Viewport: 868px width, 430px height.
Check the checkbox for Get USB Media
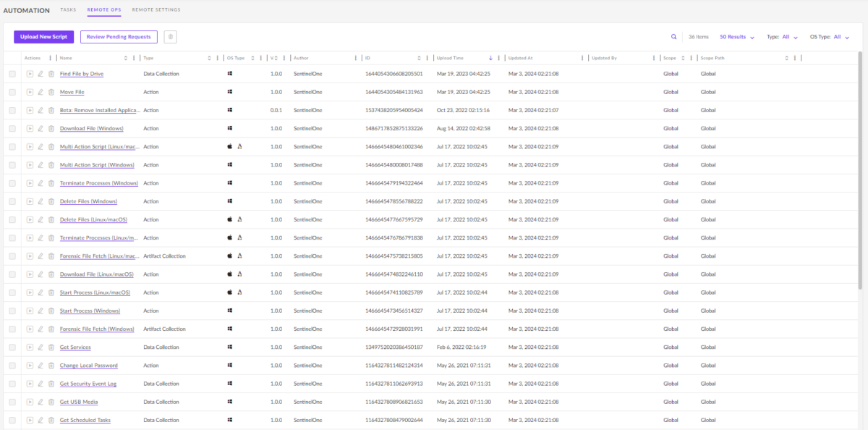pos(12,402)
